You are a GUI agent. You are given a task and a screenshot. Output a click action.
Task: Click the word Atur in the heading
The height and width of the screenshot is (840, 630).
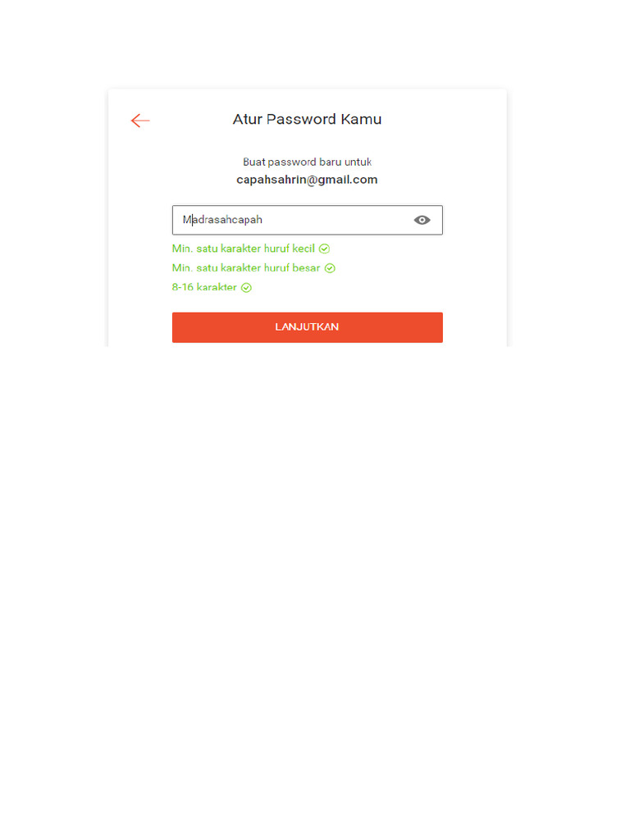(x=248, y=119)
